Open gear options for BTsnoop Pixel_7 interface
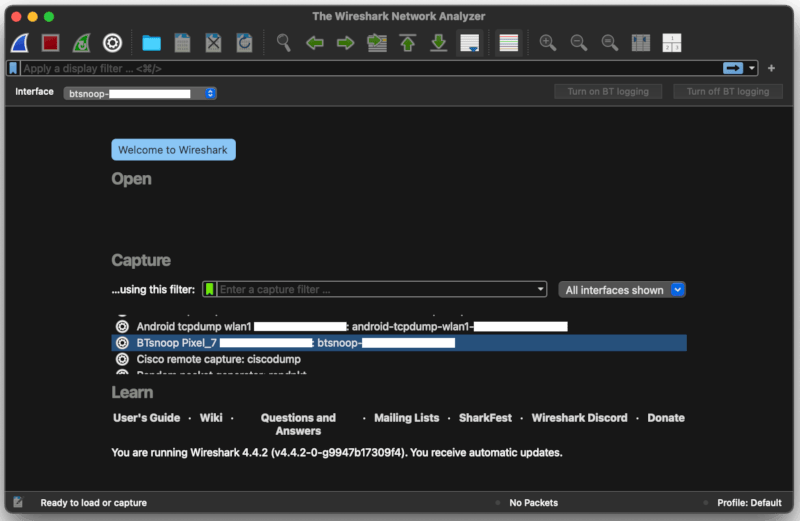This screenshot has height=521, width=800. click(x=122, y=343)
